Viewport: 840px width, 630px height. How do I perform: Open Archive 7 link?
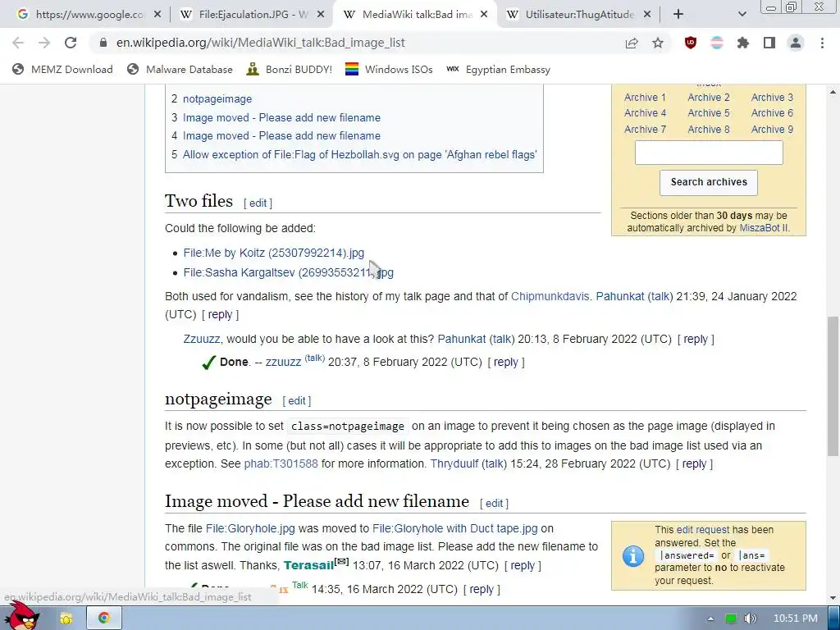[645, 129]
